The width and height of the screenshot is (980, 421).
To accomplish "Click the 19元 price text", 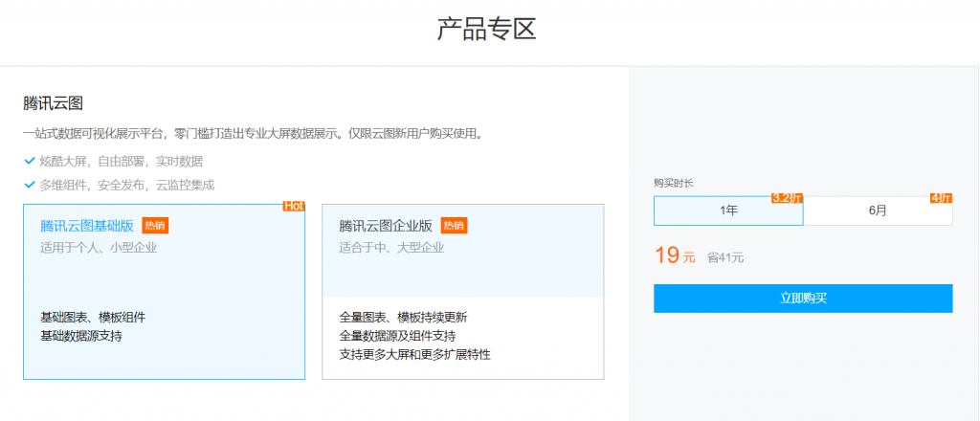I will tap(675, 255).
